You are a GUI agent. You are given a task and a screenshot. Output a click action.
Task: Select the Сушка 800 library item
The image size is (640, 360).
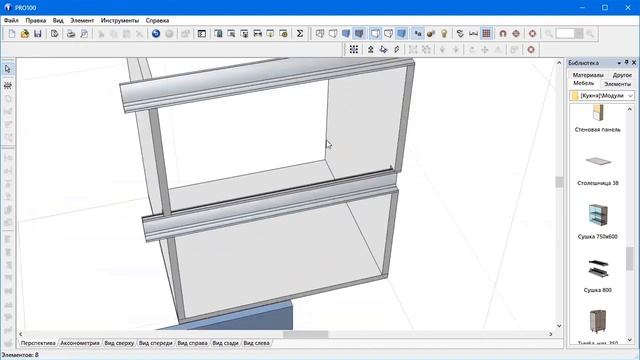(598, 276)
